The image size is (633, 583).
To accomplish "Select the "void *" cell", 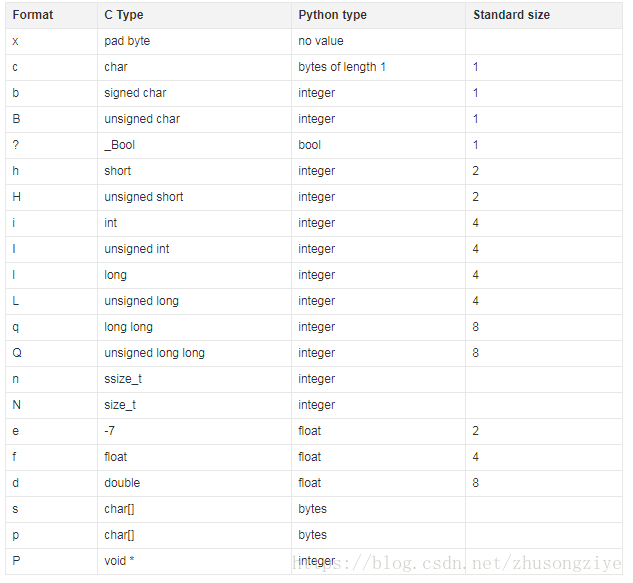I will [119, 561].
